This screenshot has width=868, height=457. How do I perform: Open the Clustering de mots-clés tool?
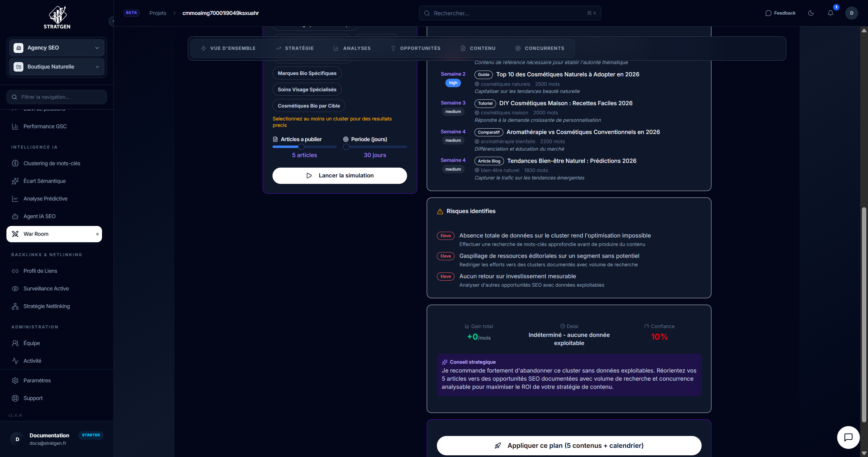point(51,163)
